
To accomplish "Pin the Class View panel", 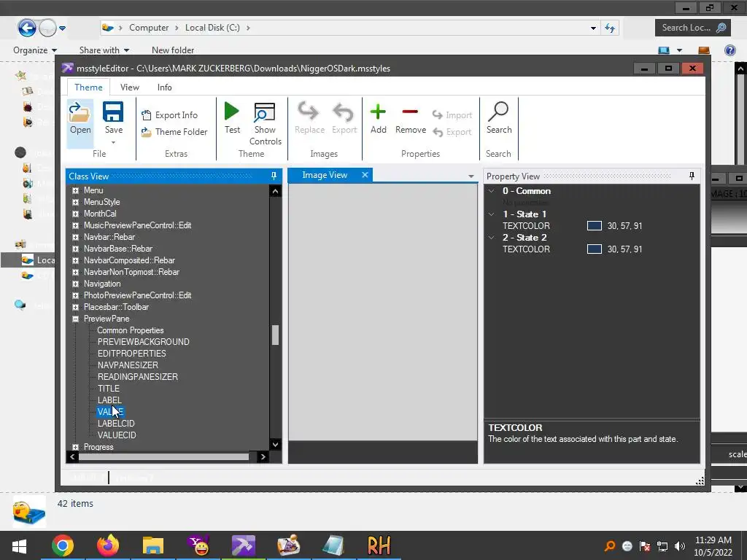I will 274,176.
